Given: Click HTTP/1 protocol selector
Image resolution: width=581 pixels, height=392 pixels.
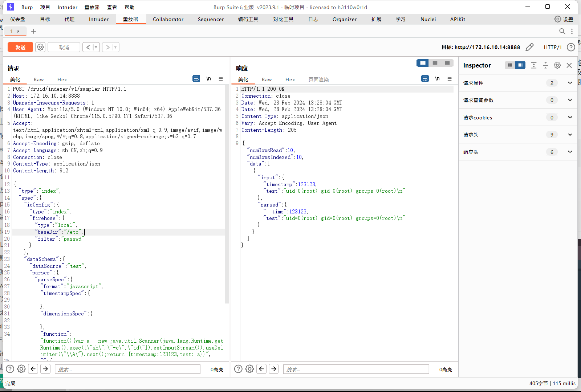Looking at the screenshot, I should 552,47.
